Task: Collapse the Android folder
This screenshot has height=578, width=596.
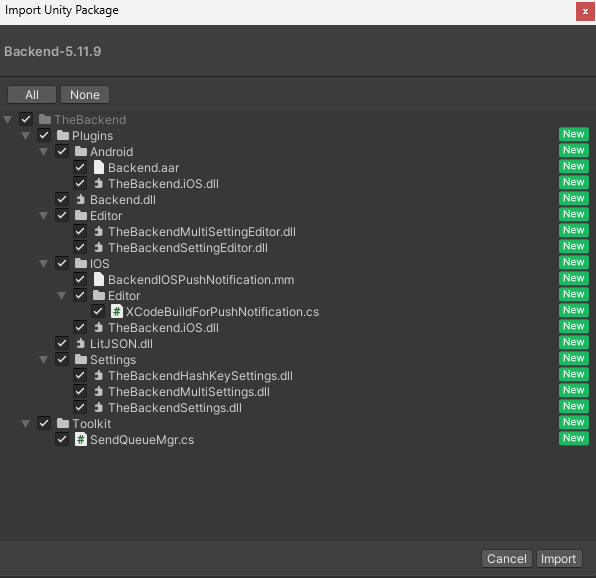Action: [44, 152]
